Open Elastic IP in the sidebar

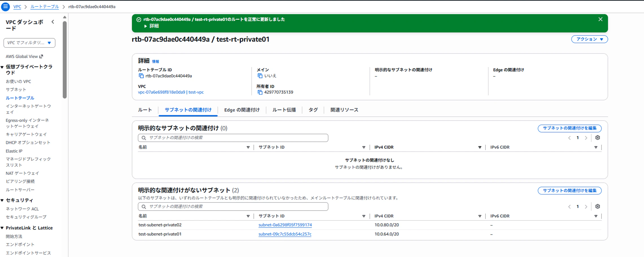point(14,151)
